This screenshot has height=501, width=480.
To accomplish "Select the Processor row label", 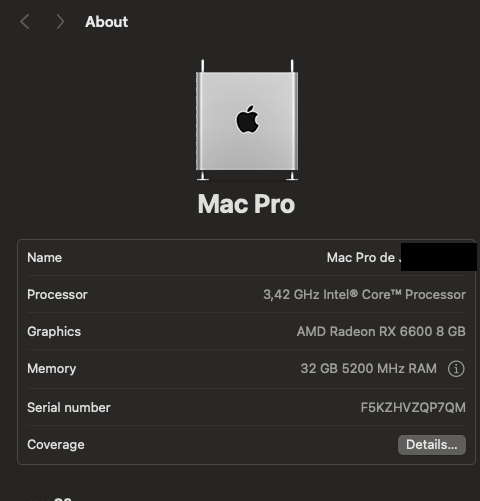I will click(x=57, y=295).
